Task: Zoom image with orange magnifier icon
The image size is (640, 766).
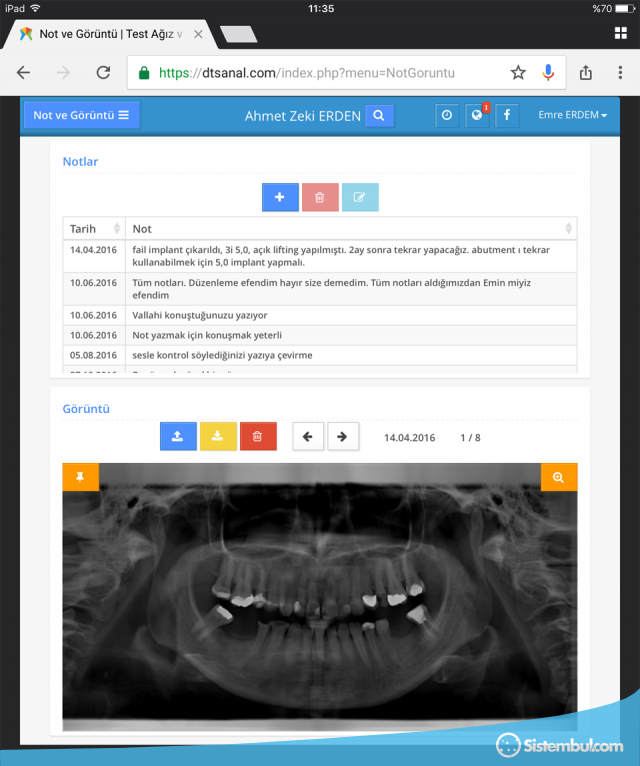Action: [559, 477]
